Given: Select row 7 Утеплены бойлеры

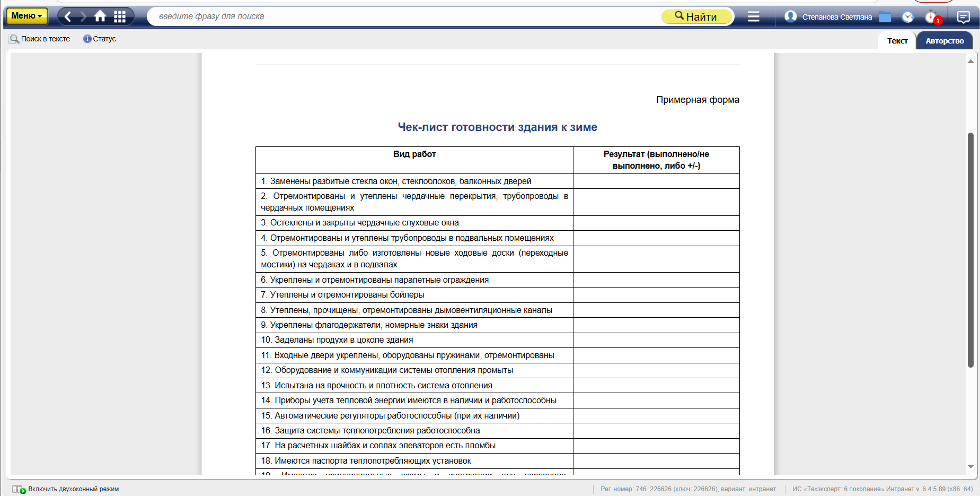Looking at the screenshot, I should point(414,295).
